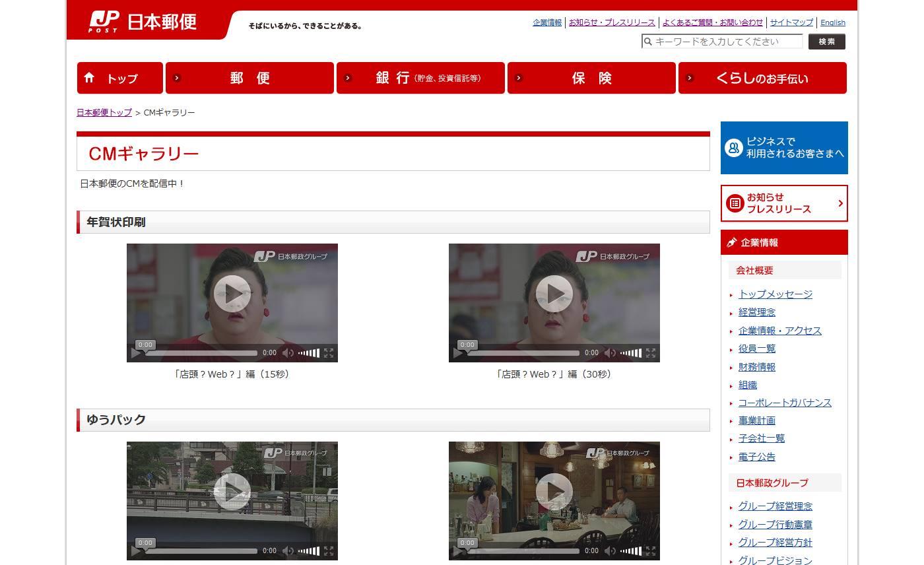Click the Japan Post logo

coord(143,22)
